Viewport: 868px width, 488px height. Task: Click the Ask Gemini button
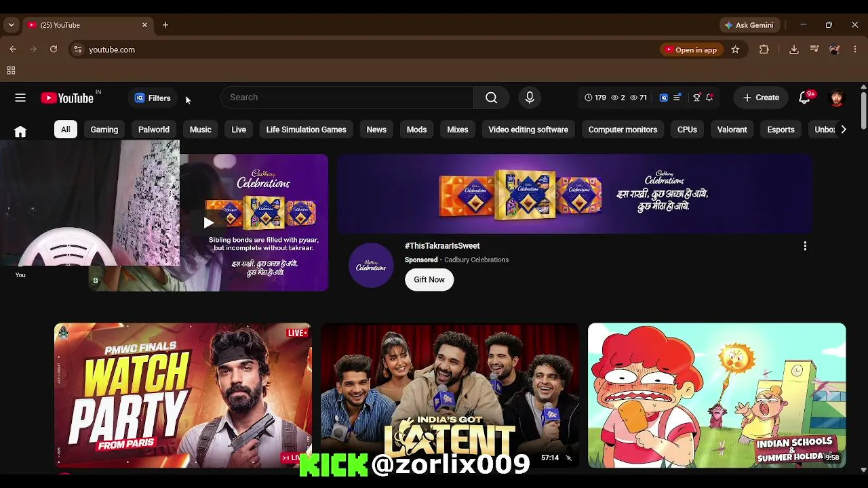[x=749, y=25]
